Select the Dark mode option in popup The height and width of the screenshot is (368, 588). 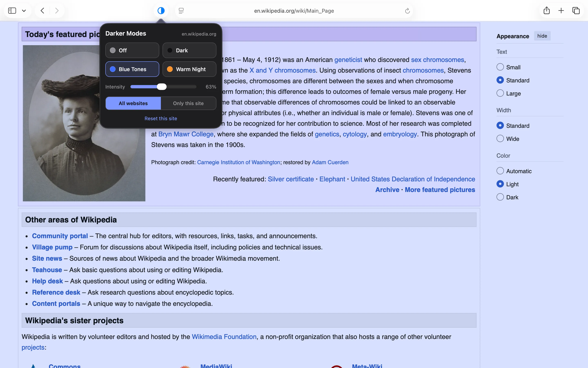coord(189,50)
